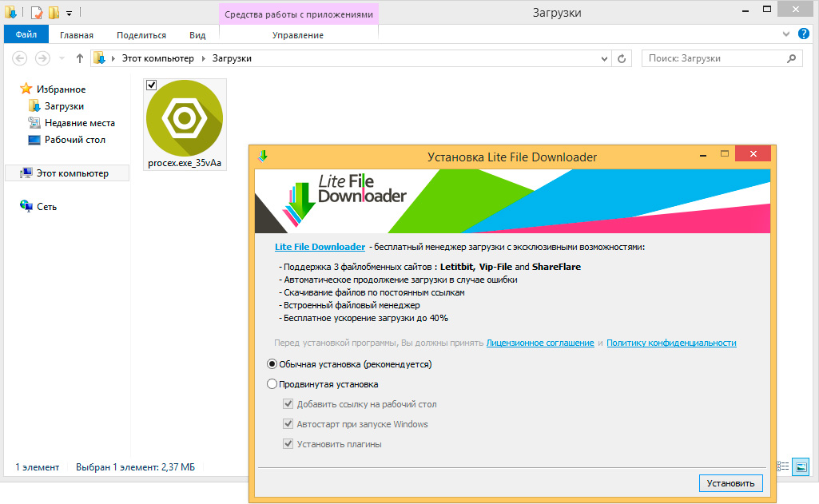Uncheck the procex.exe_35vAa selection checkbox

[152, 85]
